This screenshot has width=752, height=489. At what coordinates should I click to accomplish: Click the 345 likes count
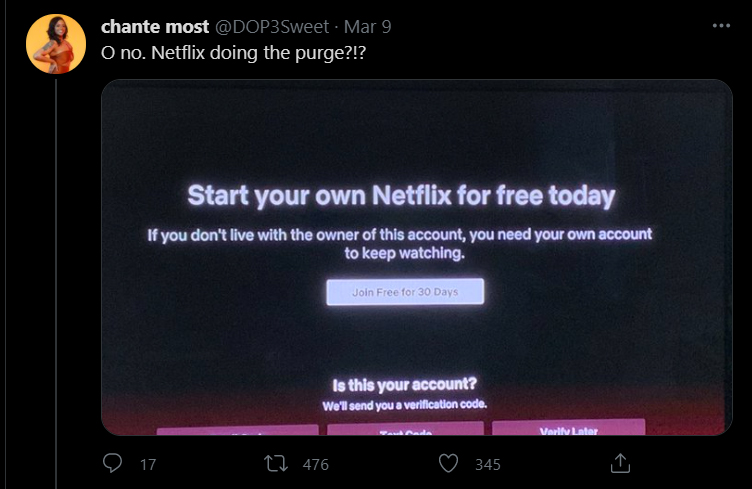(488, 465)
